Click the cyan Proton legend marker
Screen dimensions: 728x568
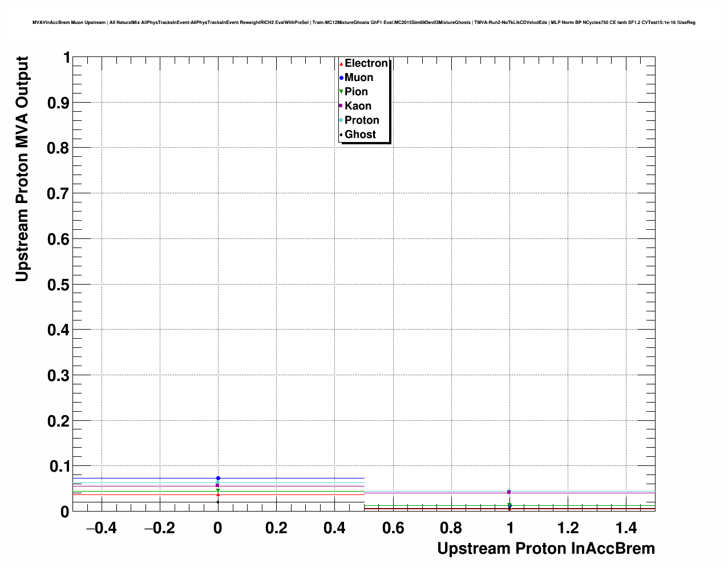point(341,120)
